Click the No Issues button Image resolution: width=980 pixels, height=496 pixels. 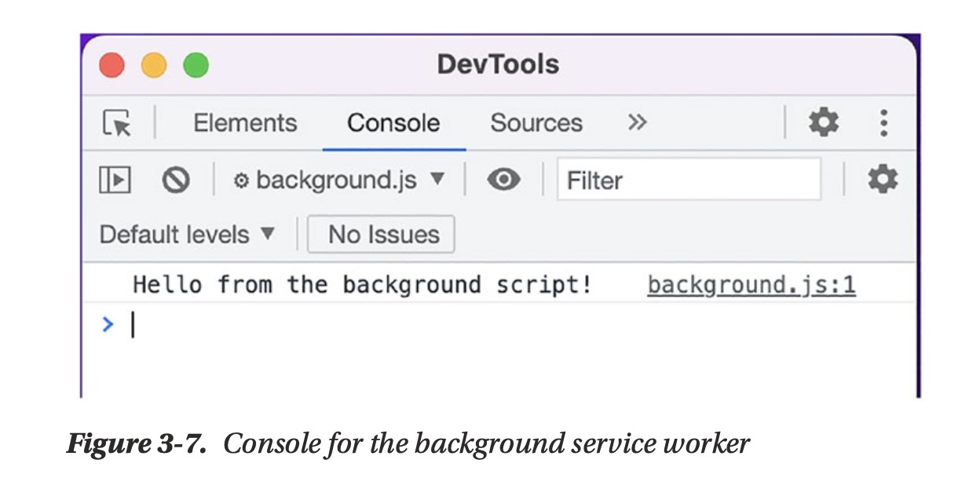click(x=381, y=235)
